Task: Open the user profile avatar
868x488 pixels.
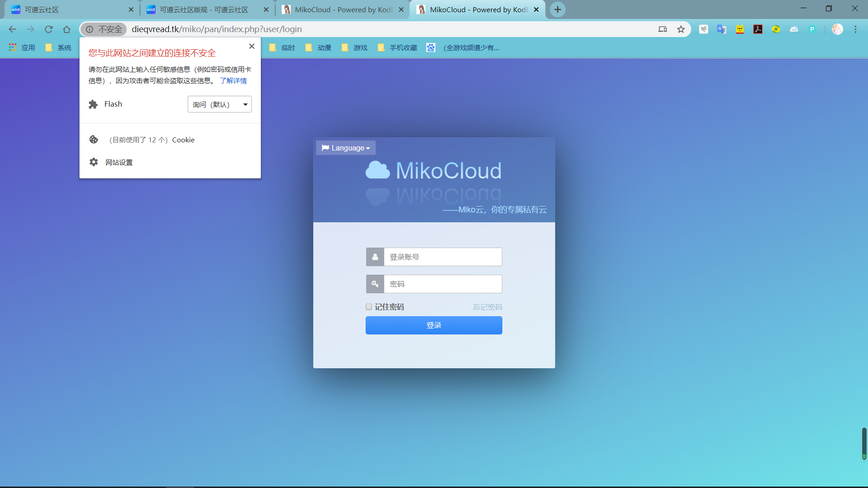Action: [x=837, y=29]
